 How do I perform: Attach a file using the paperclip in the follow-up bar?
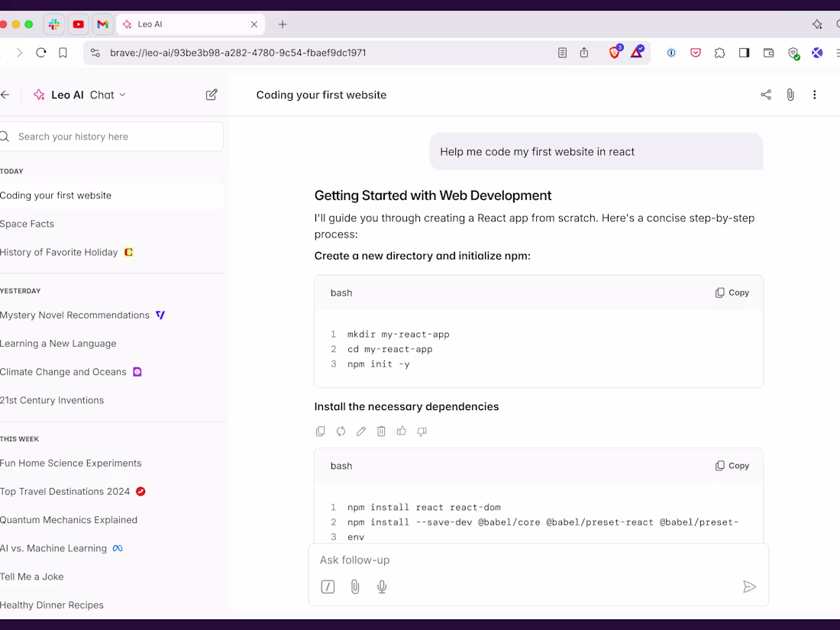[x=355, y=586]
